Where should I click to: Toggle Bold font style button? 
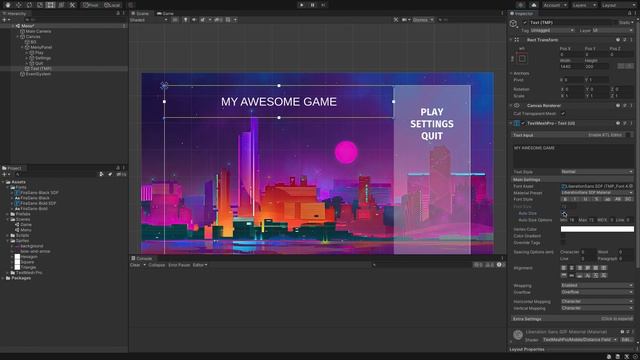[565, 200]
